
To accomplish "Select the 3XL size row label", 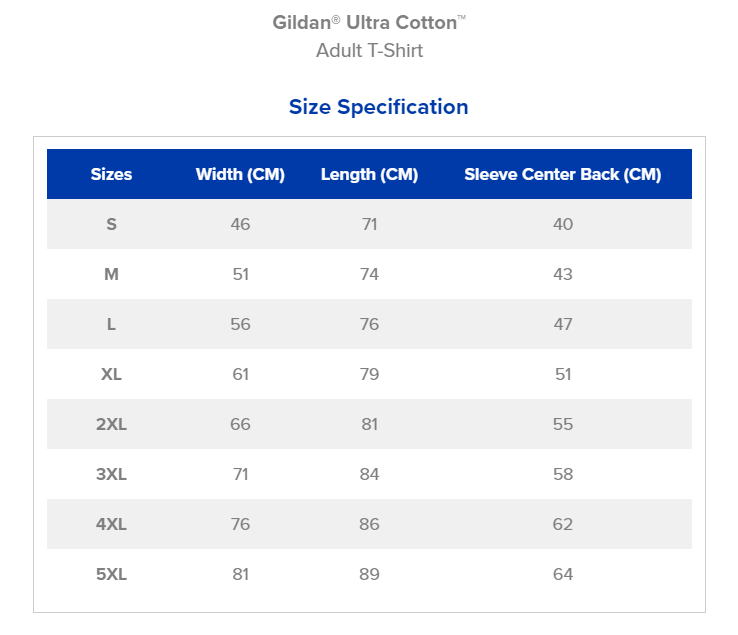I will [111, 474].
